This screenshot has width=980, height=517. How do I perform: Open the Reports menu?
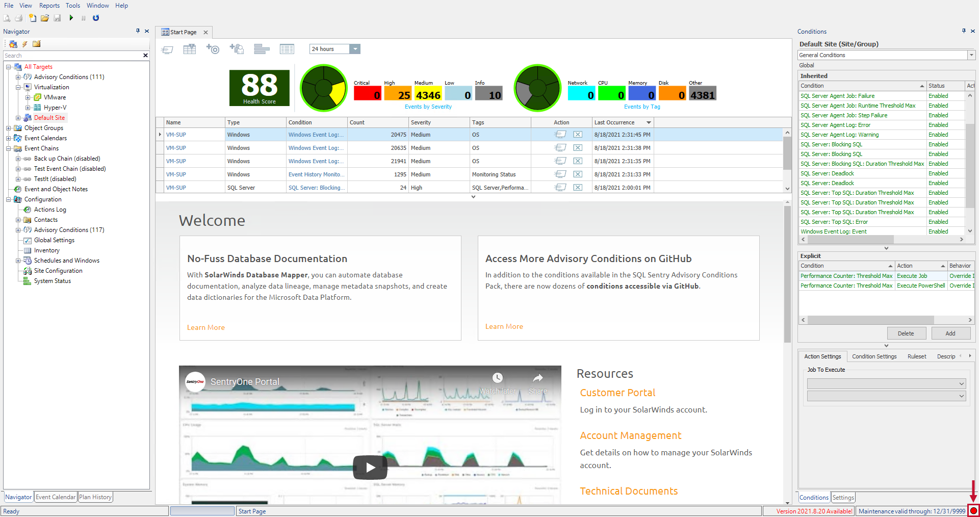[x=49, y=6]
